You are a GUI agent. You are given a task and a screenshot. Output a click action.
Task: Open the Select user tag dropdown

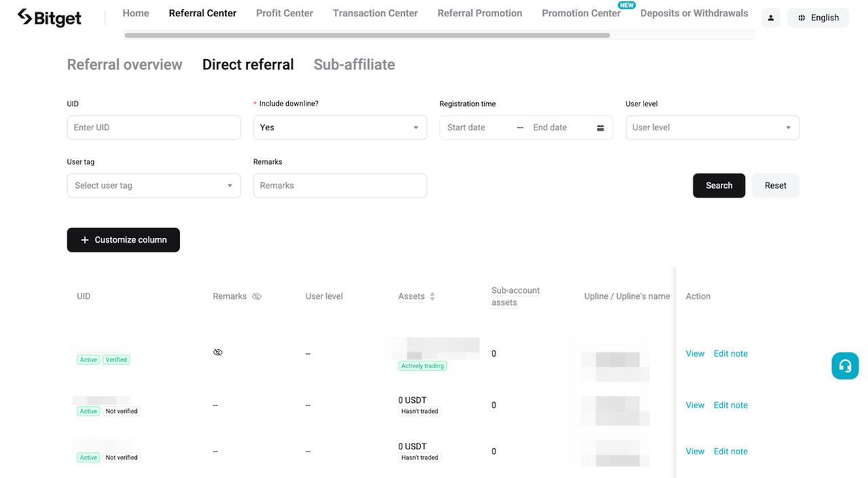point(154,186)
